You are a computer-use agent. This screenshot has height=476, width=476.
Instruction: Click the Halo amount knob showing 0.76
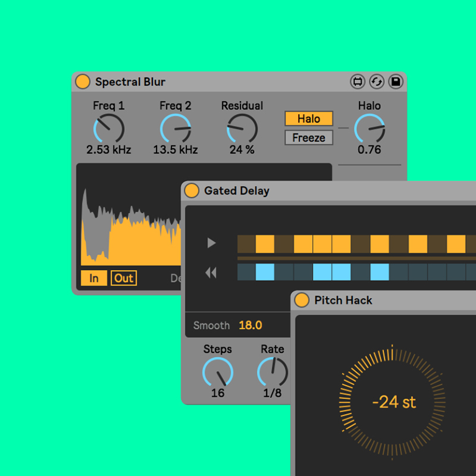coord(369,127)
